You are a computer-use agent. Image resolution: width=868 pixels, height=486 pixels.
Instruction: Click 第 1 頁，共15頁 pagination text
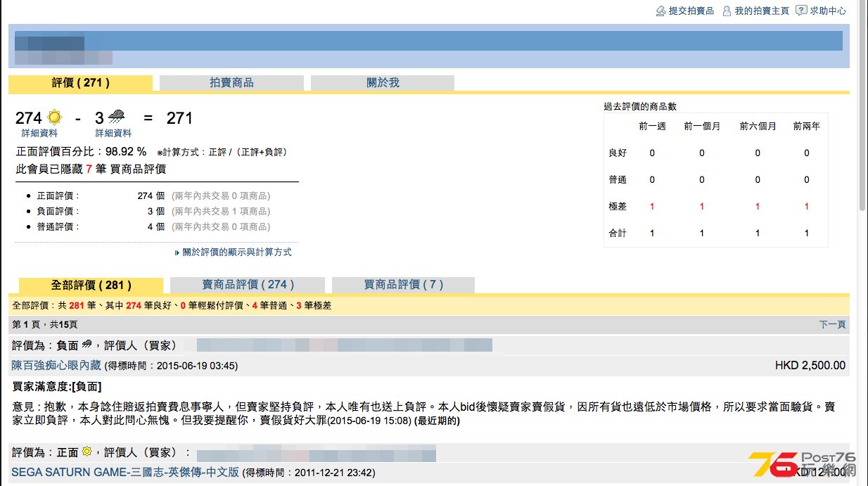[45, 324]
